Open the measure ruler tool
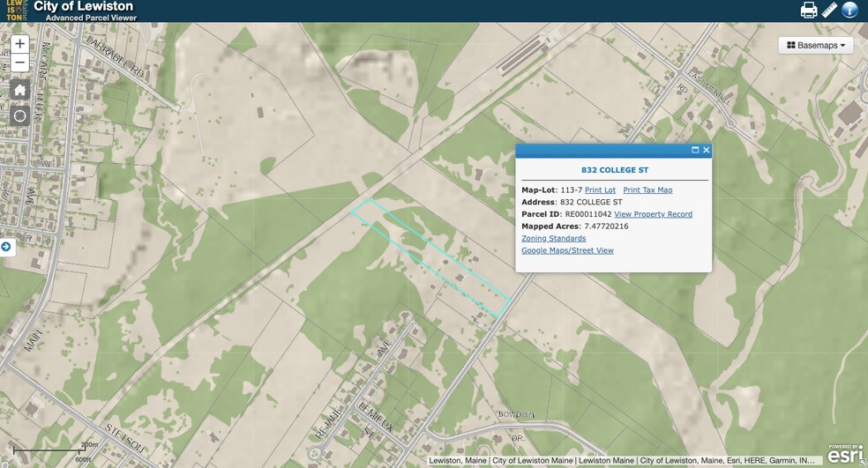The image size is (868, 468). click(x=829, y=10)
